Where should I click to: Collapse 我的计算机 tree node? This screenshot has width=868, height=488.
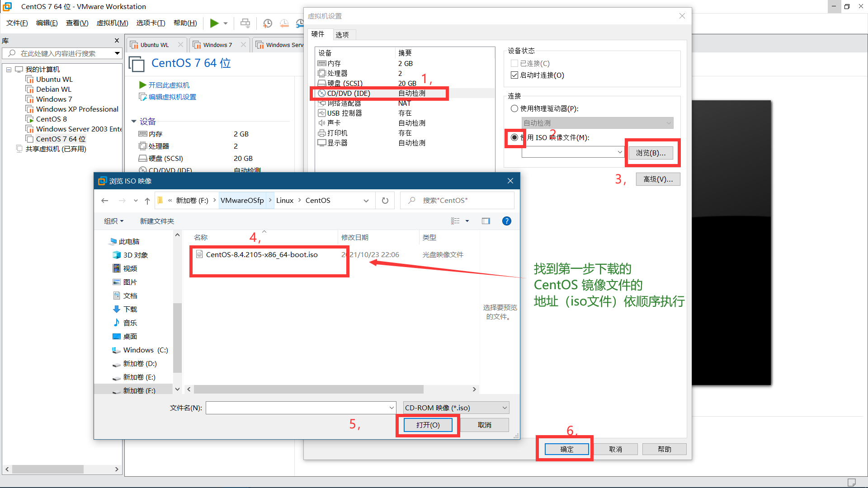(x=9, y=70)
